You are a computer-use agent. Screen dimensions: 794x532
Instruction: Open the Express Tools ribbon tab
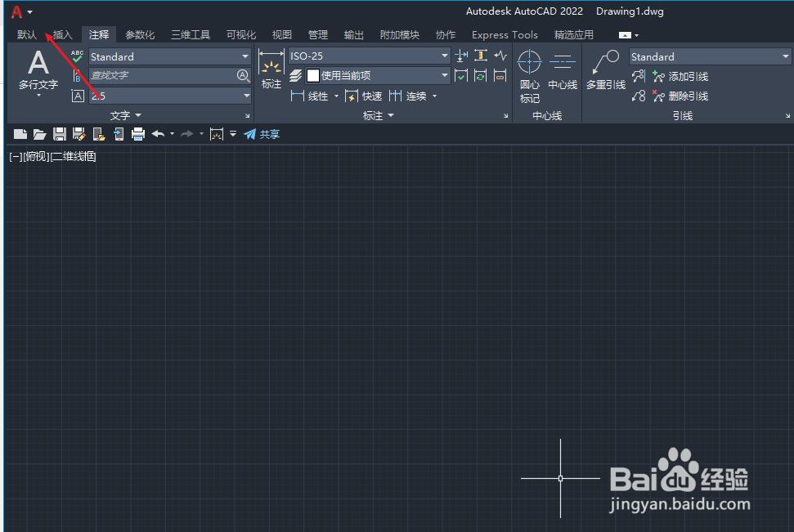coord(505,34)
